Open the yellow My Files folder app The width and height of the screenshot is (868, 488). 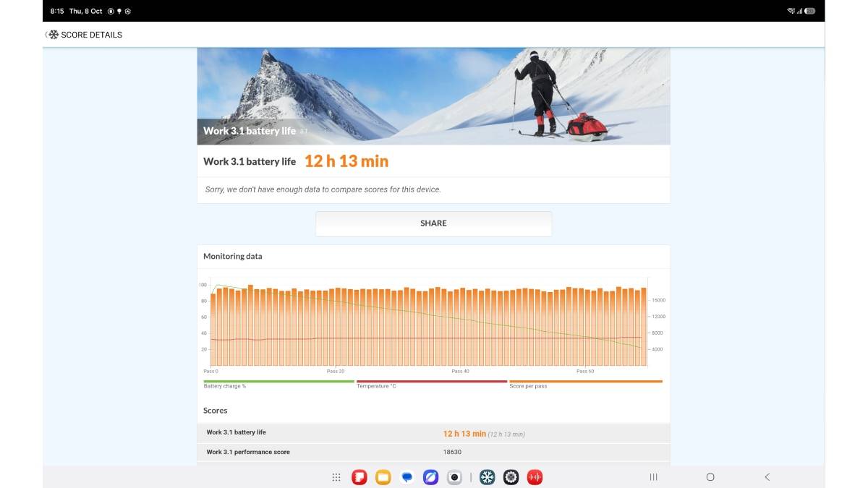click(383, 477)
